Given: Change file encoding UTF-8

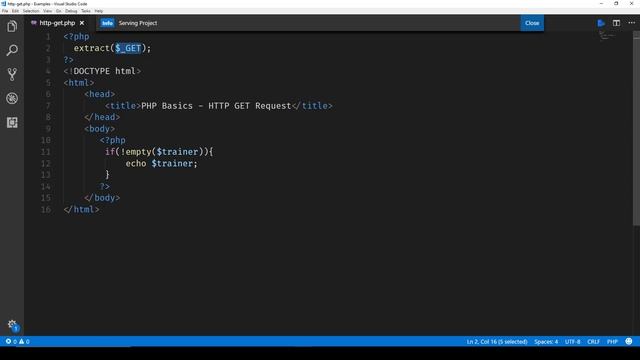Looking at the screenshot, I should click(572, 341).
